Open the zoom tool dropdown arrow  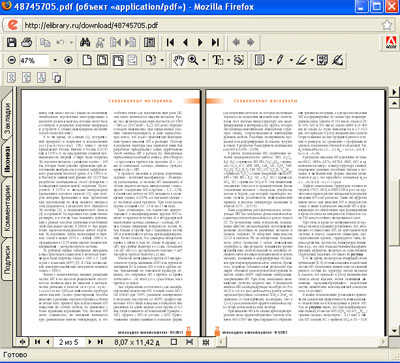(204, 61)
